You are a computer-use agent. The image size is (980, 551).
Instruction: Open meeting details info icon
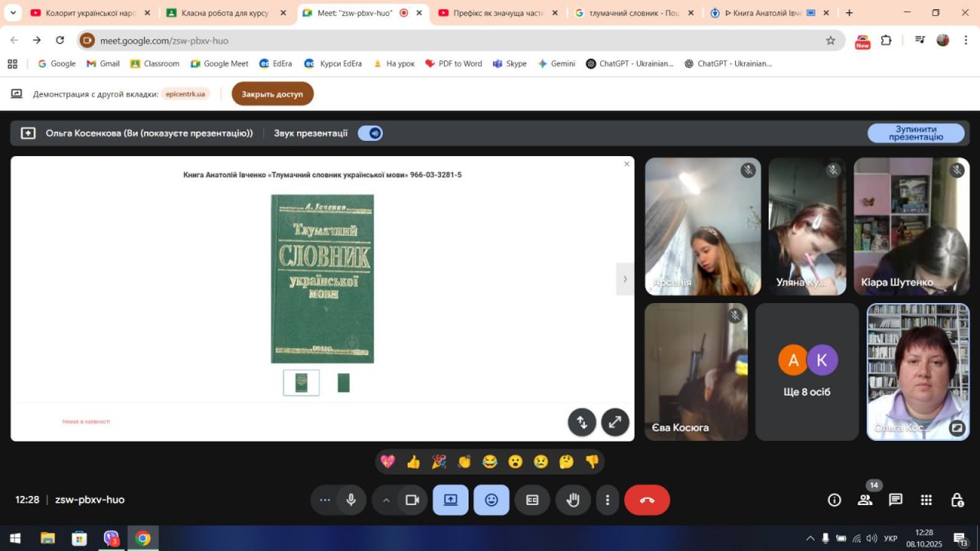coord(835,500)
